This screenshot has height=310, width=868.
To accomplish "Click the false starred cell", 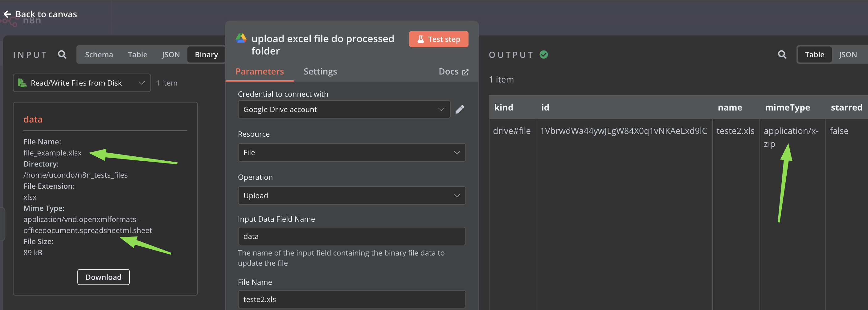I will [x=839, y=131].
